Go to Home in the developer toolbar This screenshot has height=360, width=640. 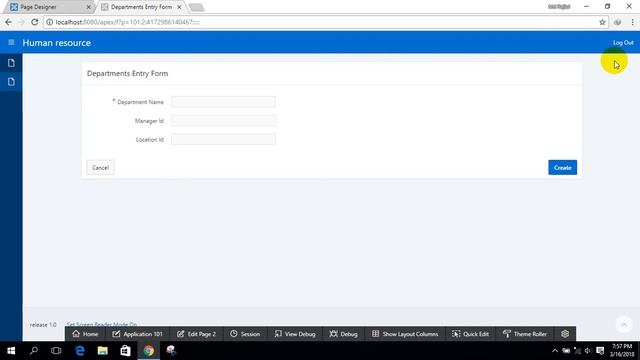coord(85,334)
